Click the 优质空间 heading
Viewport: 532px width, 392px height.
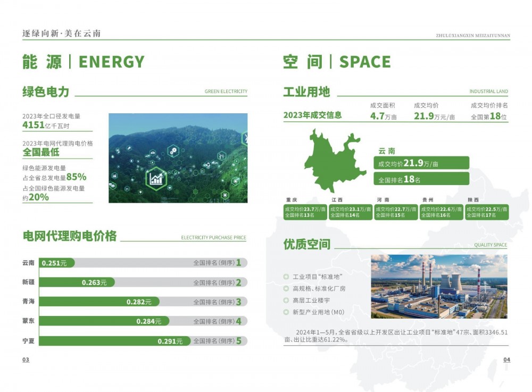pyautogui.click(x=307, y=244)
